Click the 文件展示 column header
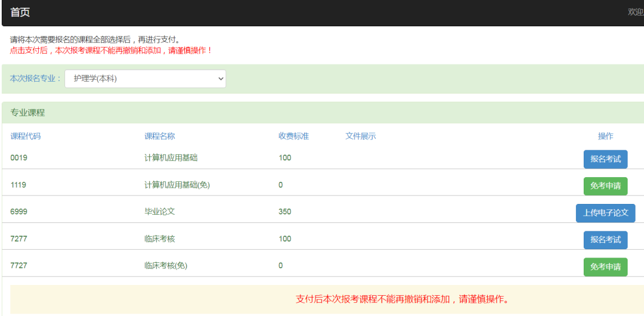Viewport: 644px width, 316px height. (361, 136)
